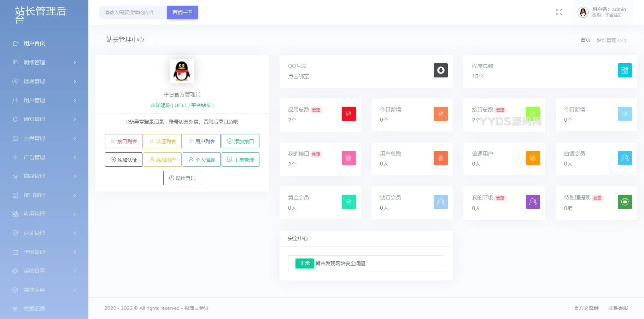Click bell icon beside 通知管理
This screenshot has height=319, width=644.
click(15, 119)
